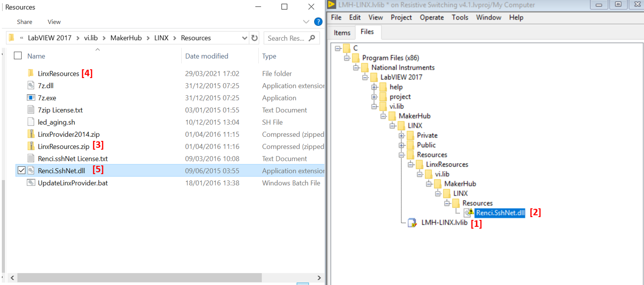The image size is (644, 285).
Task: Collapse the Program Files (x86) tree node
Action: [347, 58]
